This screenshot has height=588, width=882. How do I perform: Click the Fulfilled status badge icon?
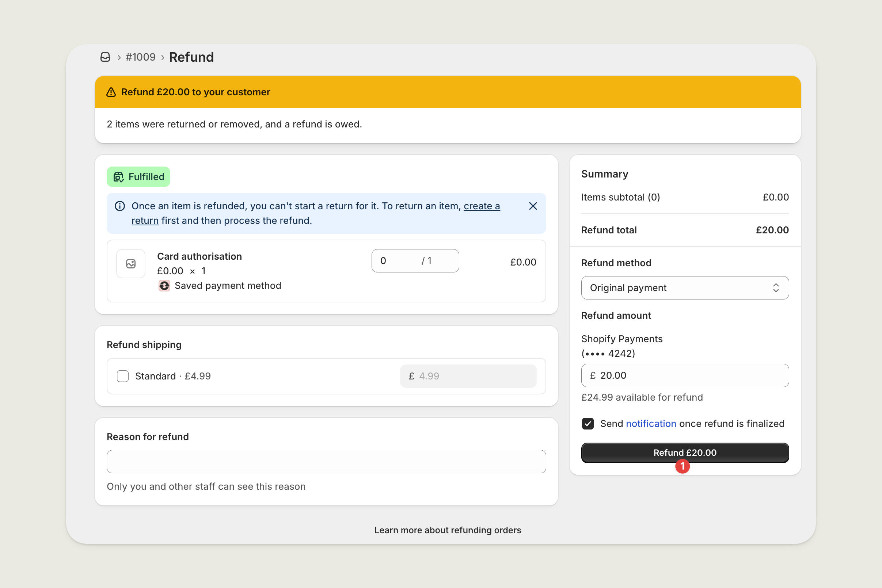118,177
